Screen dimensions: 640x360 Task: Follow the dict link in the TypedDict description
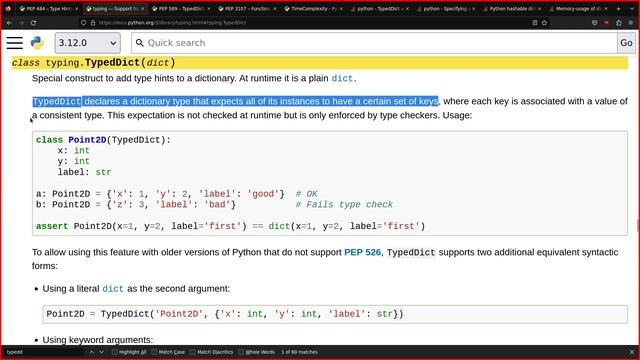click(342, 78)
